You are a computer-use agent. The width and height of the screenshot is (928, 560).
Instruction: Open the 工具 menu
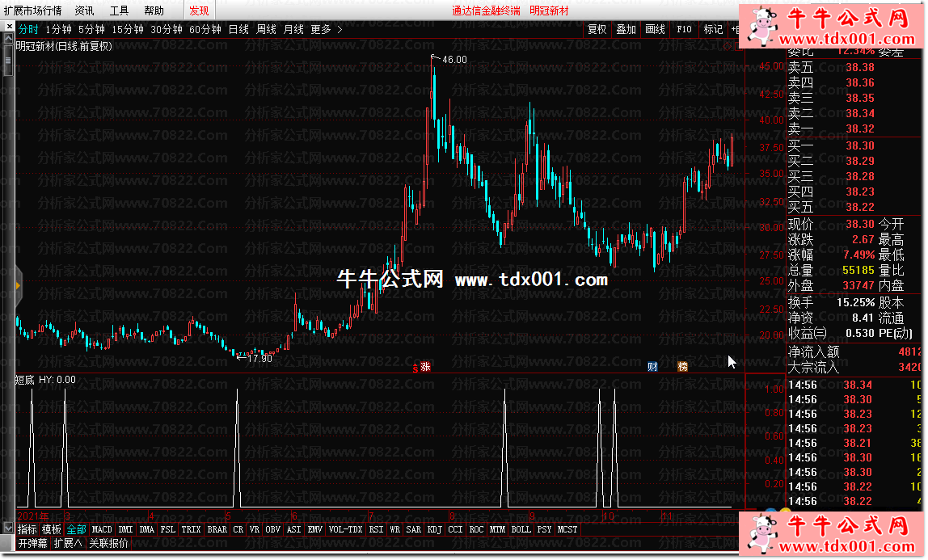coord(119,11)
